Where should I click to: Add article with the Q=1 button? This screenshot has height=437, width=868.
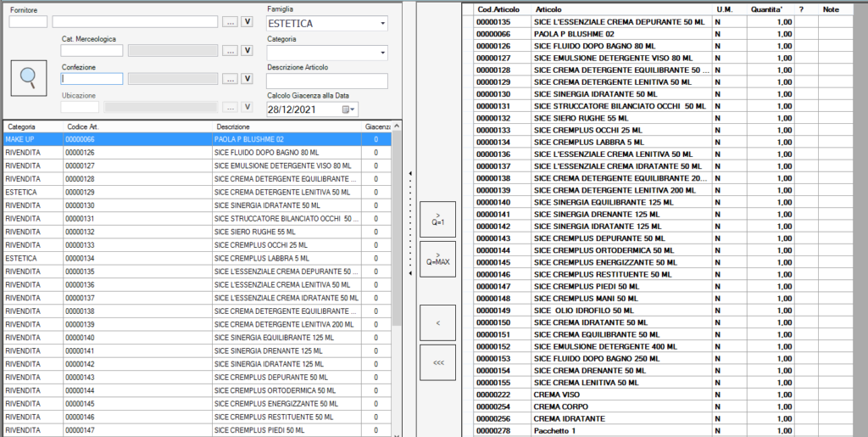(x=437, y=220)
